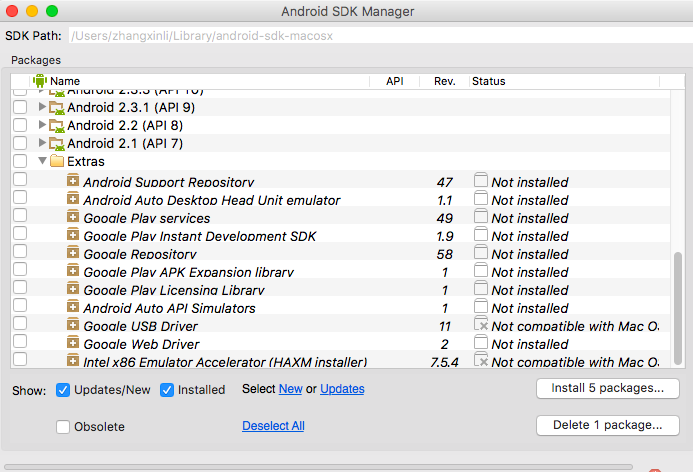Expand the Android 2.3.1 (API 9) node
693x472 pixels.
point(42,107)
